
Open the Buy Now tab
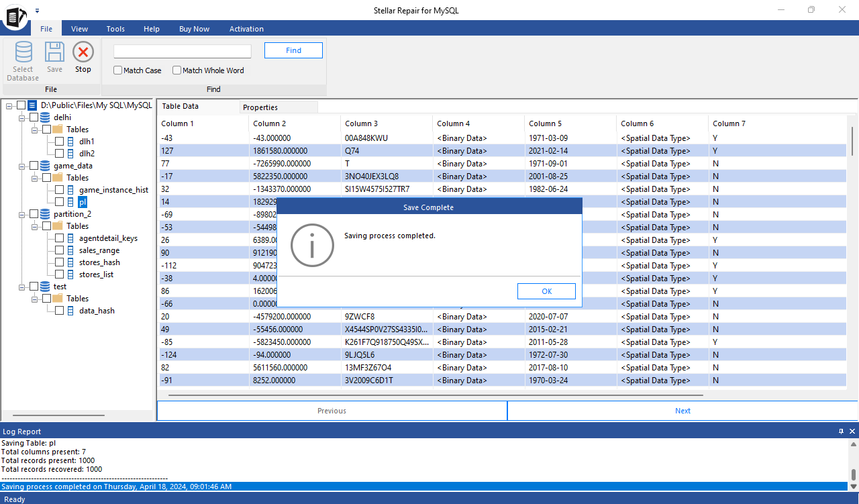tap(194, 29)
